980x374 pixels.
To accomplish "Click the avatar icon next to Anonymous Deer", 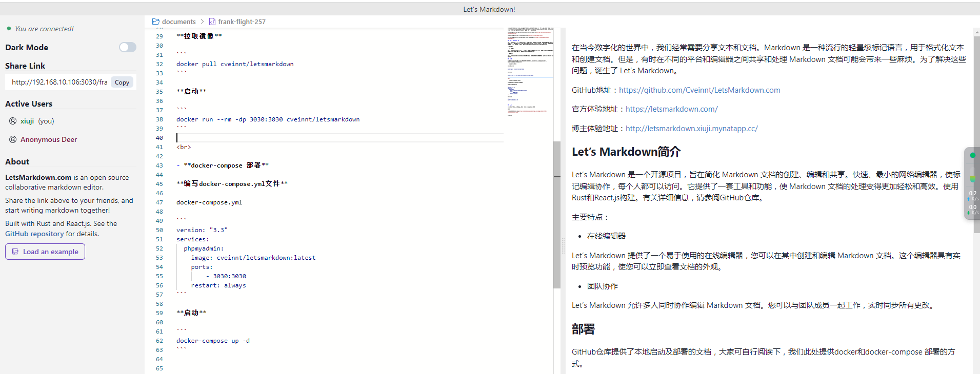I will 13,139.
